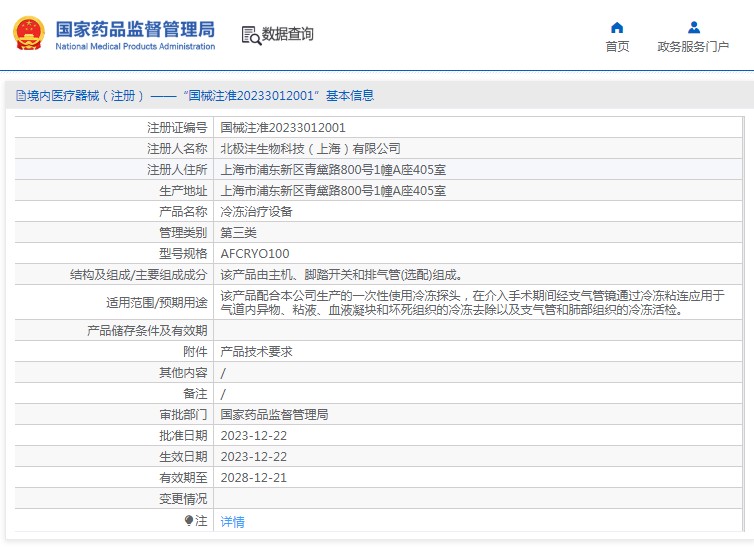
Task: Click the 生产地址 label
Action: pos(183,191)
